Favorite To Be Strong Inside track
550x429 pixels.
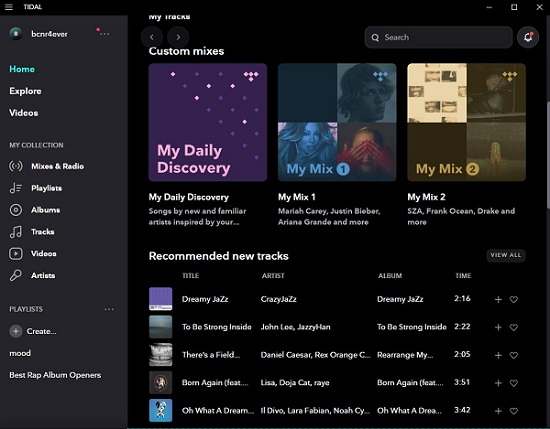click(514, 327)
